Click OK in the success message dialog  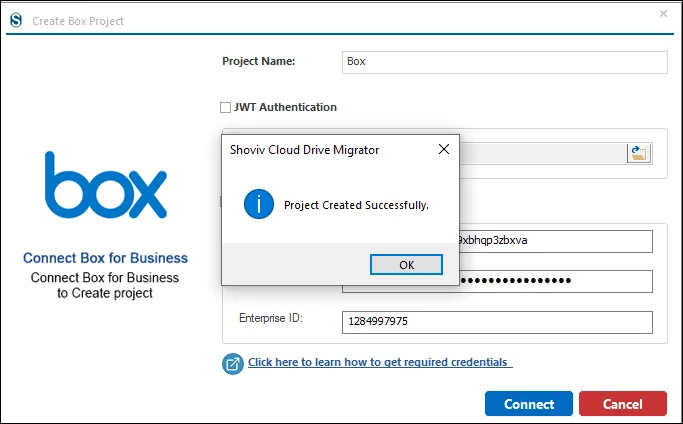click(x=406, y=265)
